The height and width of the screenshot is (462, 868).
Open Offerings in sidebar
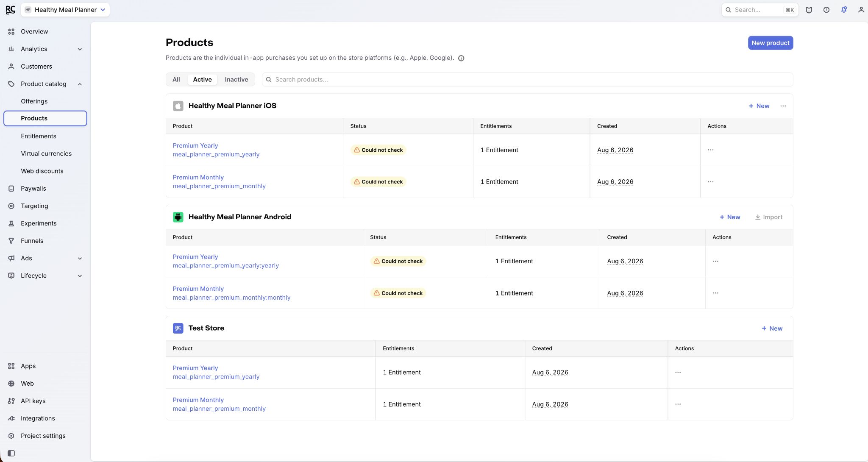(x=34, y=101)
